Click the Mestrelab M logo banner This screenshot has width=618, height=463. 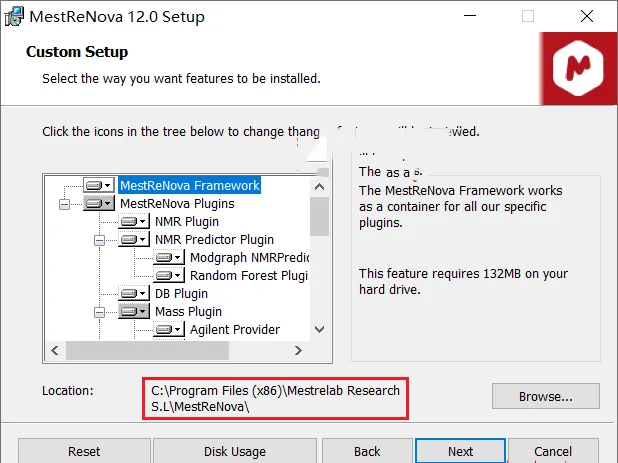pyautogui.click(x=578, y=69)
